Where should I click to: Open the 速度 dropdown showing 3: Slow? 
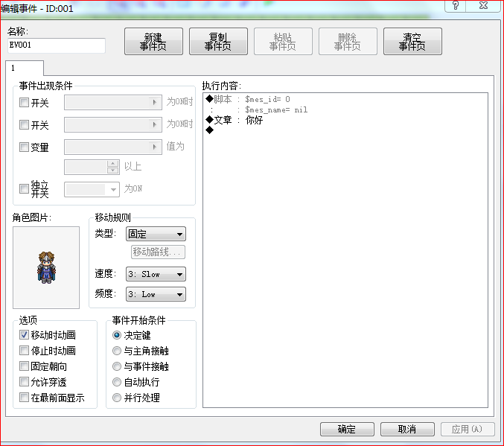click(156, 274)
